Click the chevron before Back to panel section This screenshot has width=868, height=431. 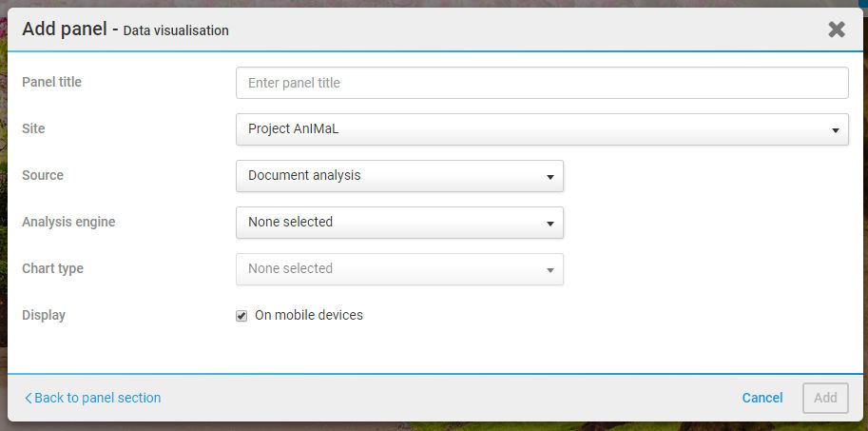coord(28,398)
